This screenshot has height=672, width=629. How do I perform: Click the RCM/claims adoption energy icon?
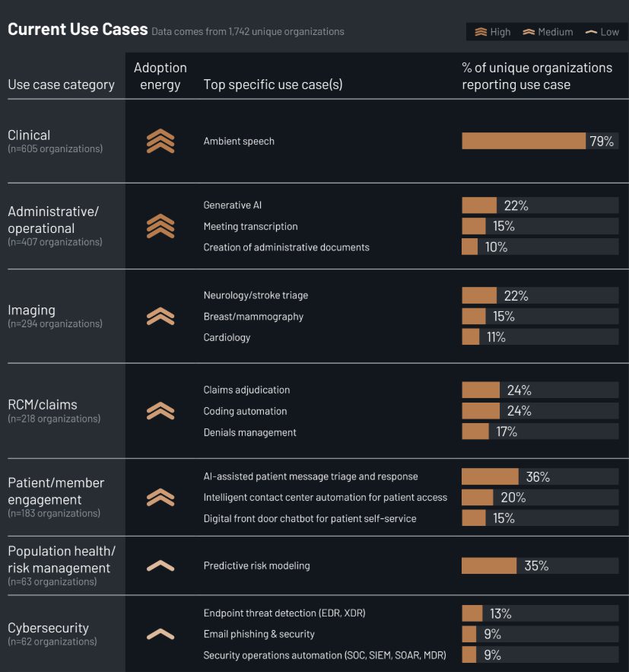click(160, 411)
